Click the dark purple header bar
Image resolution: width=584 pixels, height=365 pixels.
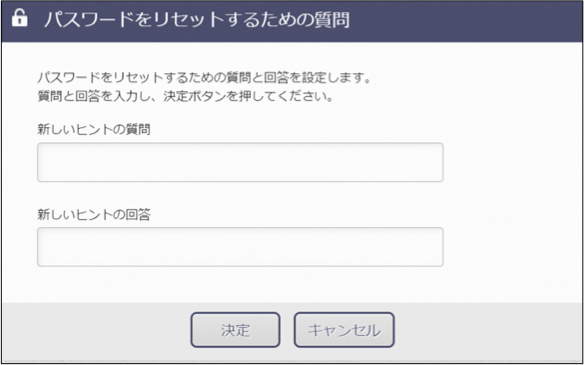click(292, 21)
